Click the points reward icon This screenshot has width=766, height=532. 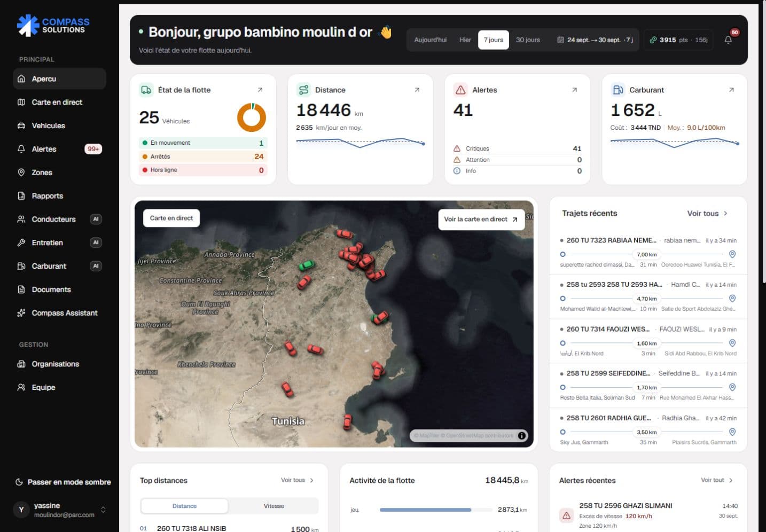coord(653,40)
